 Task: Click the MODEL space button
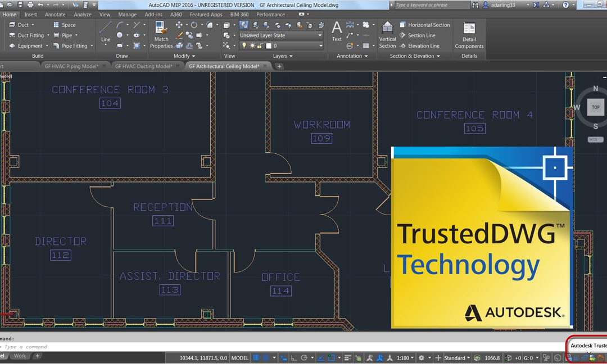click(239, 358)
